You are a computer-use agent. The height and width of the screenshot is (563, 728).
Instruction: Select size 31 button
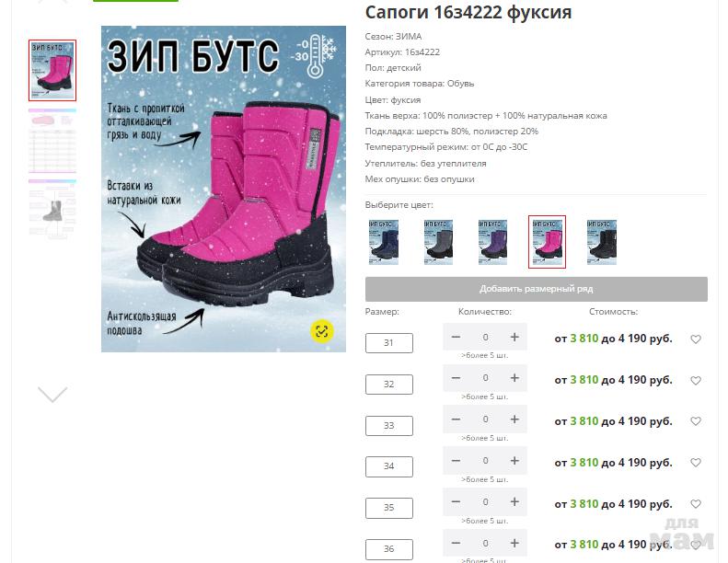pos(389,343)
